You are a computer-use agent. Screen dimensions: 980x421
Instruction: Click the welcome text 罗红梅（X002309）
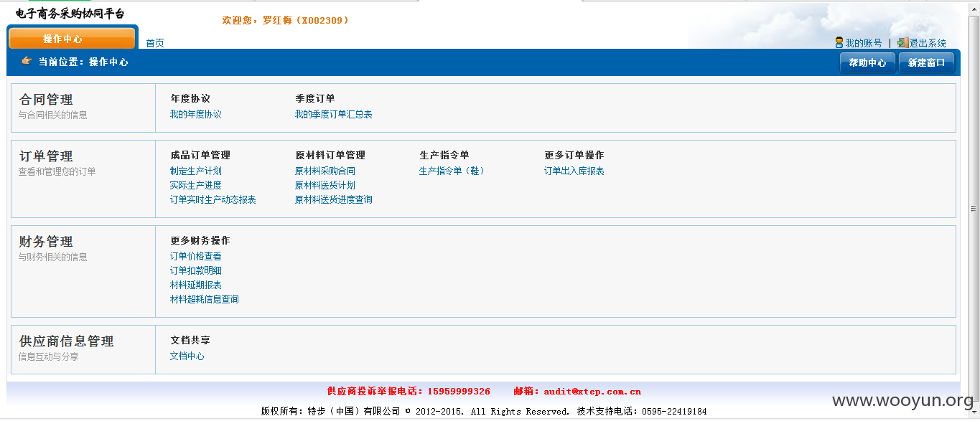tap(306, 21)
